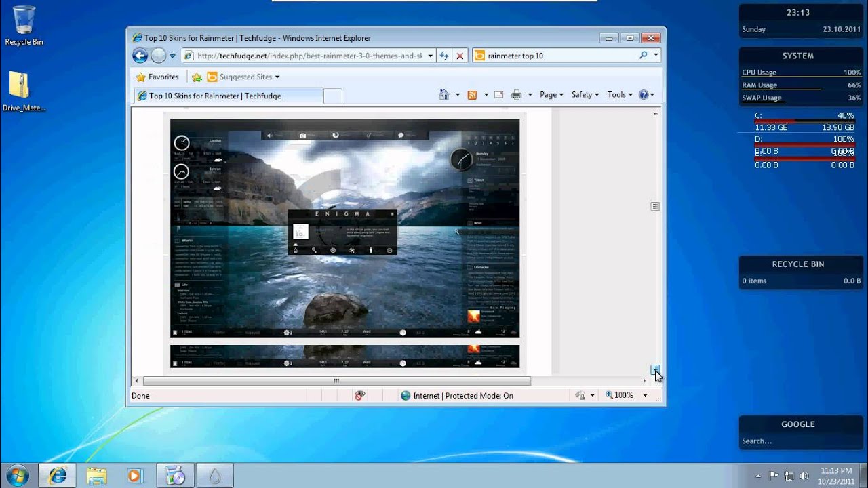Viewport: 868px width, 488px height.
Task: Click the network tray icon
Action: pos(789,476)
